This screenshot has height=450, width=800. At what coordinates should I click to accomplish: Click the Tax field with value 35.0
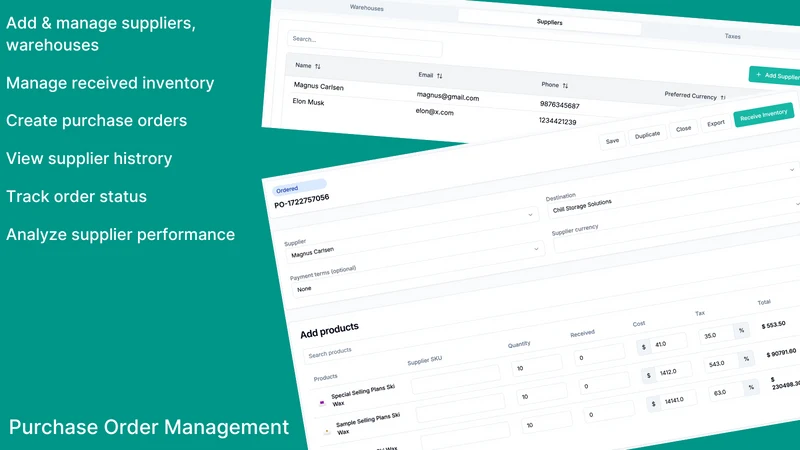click(x=718, y=335)
